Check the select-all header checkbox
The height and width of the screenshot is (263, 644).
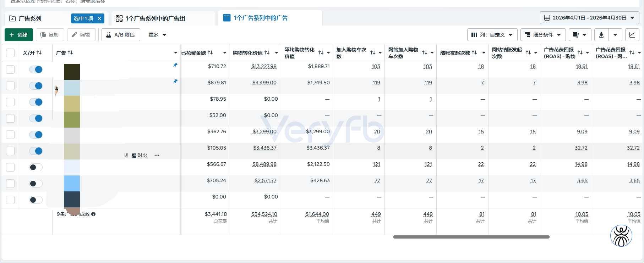point(10,53)
